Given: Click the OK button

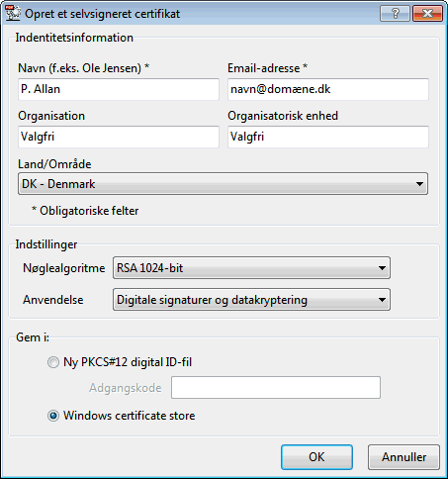Looking at the screenshot, I should coord(316,457).
